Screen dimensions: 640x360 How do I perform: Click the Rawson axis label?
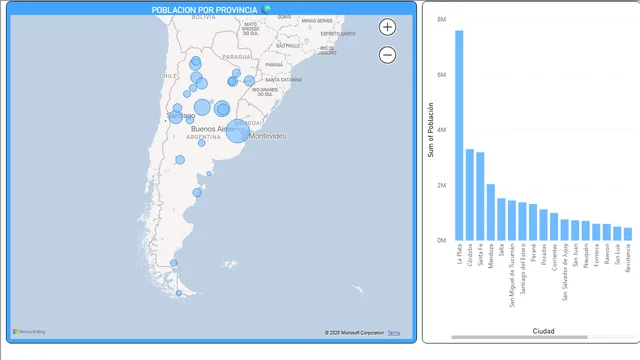point(607,254)
